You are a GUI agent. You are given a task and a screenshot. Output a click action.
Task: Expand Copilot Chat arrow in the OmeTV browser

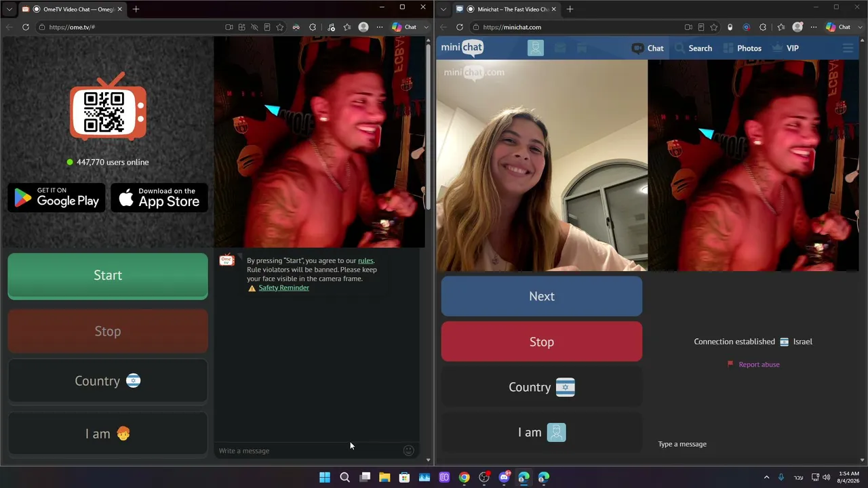point(427,27)
